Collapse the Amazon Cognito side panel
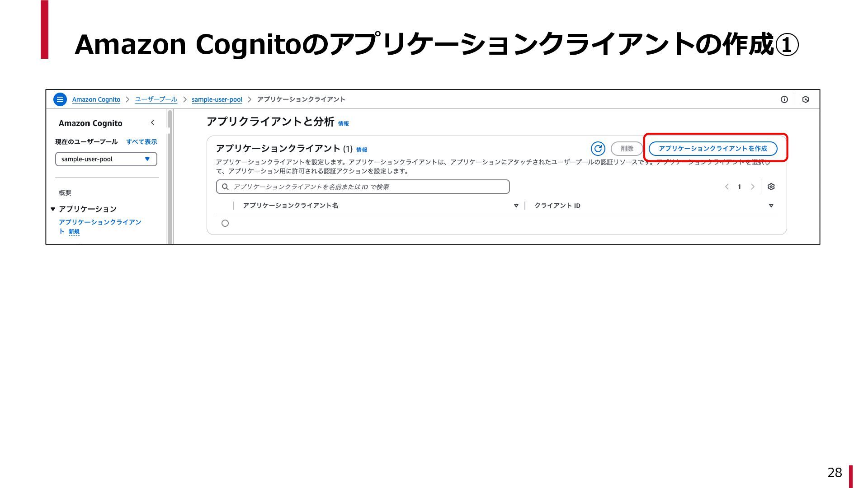Image resolution: width=868 pixels, height=488 pixels. [x=153, y=123]
